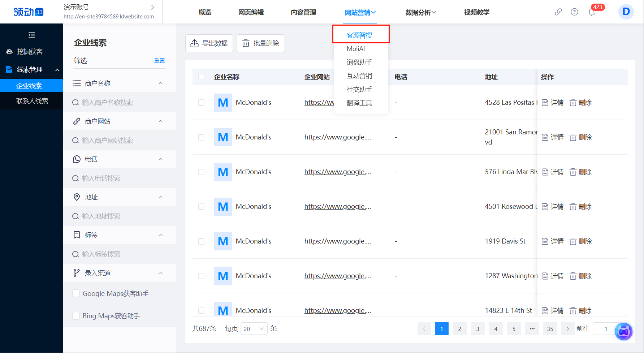
Task: Open the AI chatbot assistant icon
Action: [623, 331]
